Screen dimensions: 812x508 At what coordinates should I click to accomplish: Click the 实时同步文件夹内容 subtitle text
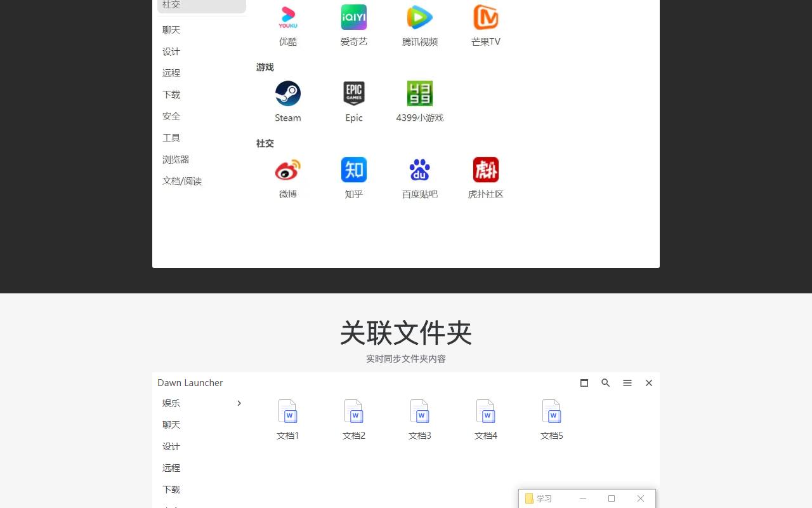click(406, 359)
